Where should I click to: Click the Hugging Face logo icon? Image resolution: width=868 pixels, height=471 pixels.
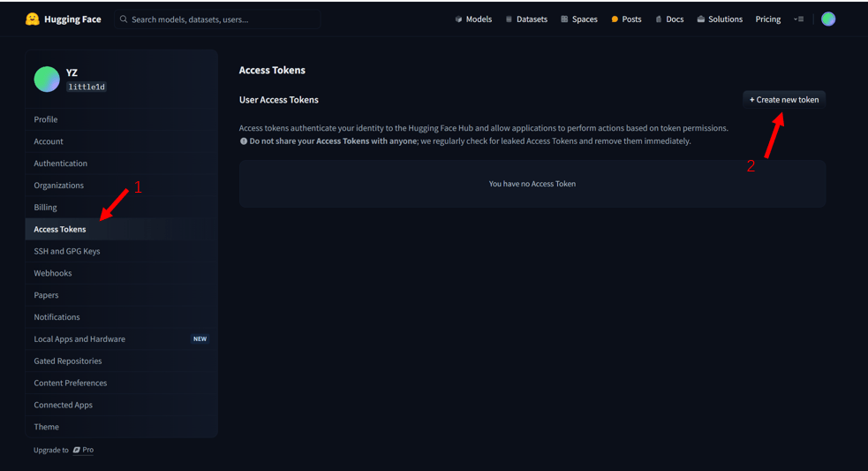point(33,19)
